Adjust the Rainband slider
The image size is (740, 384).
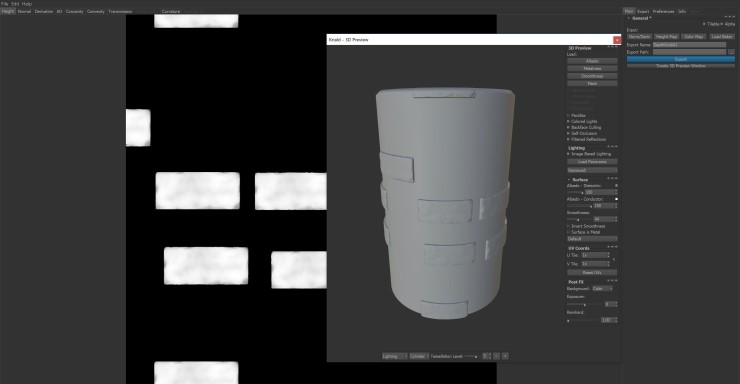pos(583,321)
